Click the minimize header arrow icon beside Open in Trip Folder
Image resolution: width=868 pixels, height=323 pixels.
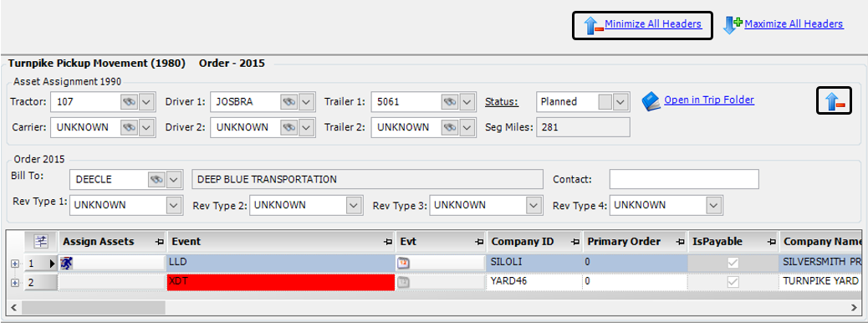[835, 101]
